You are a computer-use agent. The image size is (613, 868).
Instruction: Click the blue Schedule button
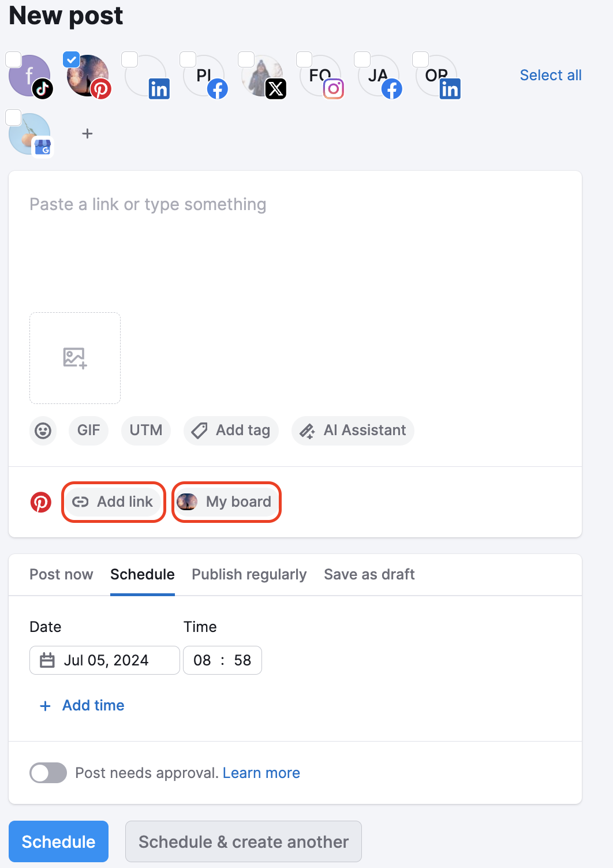[58, 841]
